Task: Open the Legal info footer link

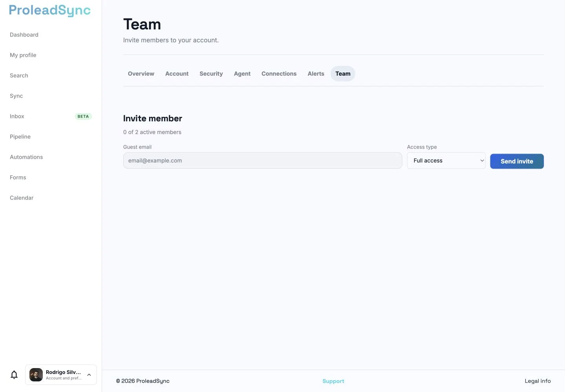Action: pos(538,381)
